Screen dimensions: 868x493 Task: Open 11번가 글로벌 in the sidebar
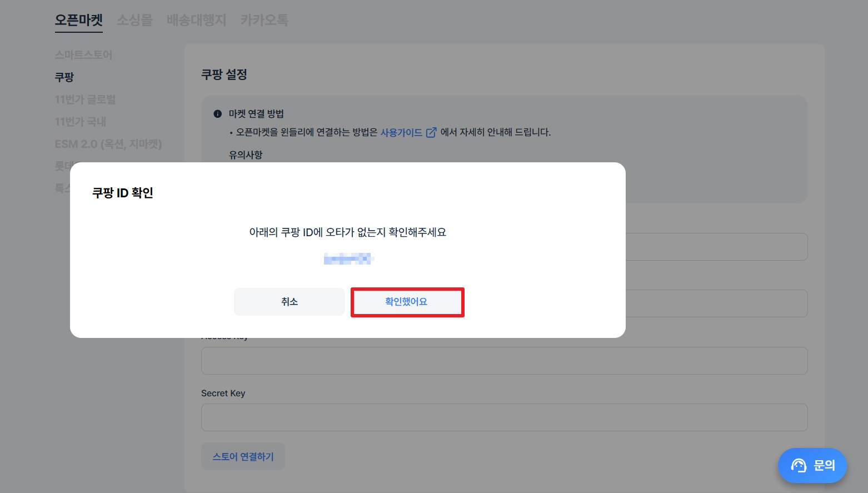86,99
